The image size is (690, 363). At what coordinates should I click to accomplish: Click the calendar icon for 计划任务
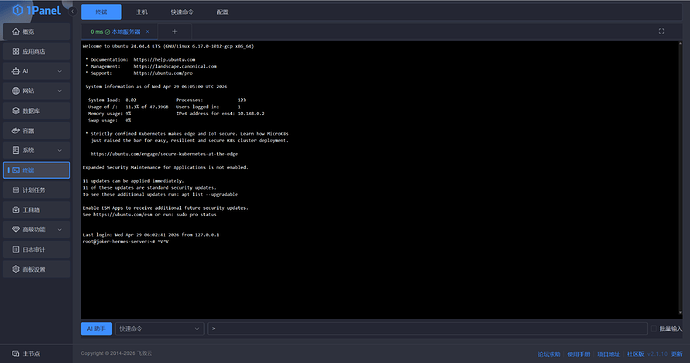(x=16, y=190)
